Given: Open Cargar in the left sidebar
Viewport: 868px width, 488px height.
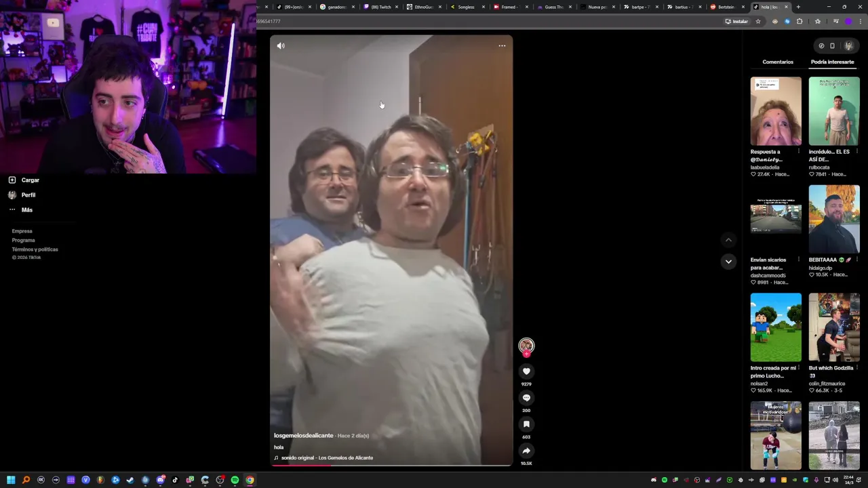Looking at the screenshot, I should point(24,180).
